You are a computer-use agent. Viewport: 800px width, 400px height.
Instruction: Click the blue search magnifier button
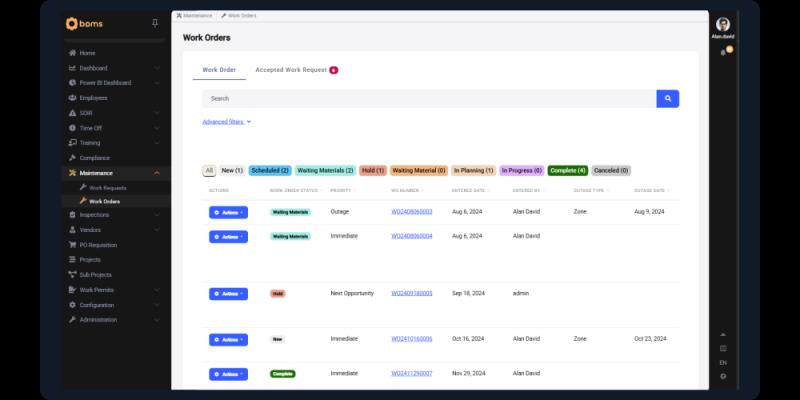667,98
